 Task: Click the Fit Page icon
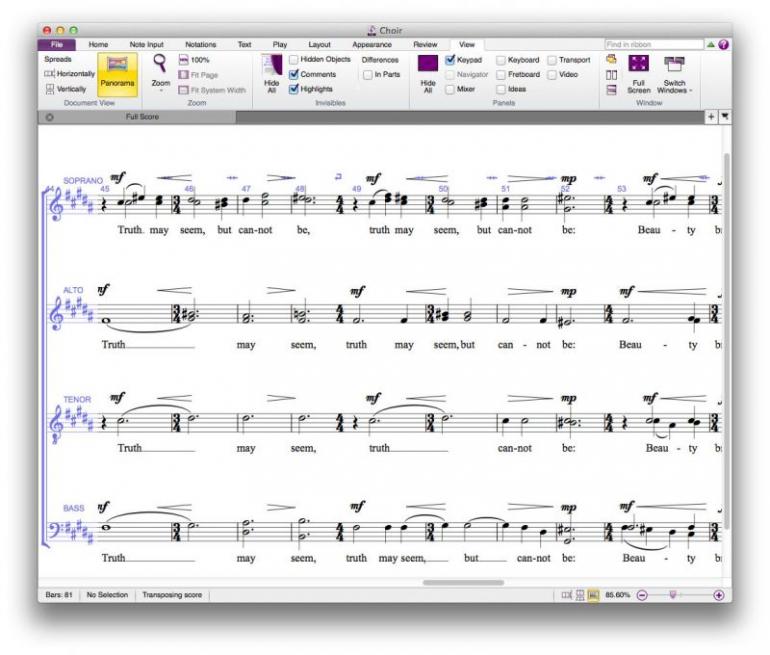pos(184,75)
